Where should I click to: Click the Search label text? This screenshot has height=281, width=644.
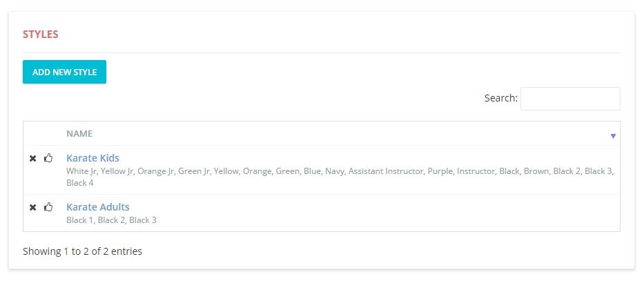tap(500, 99)
